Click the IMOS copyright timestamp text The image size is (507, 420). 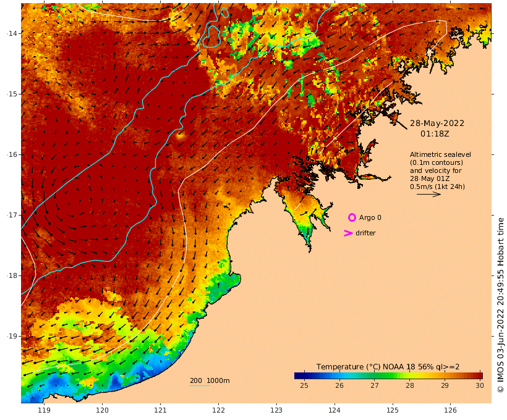point(500,305)
